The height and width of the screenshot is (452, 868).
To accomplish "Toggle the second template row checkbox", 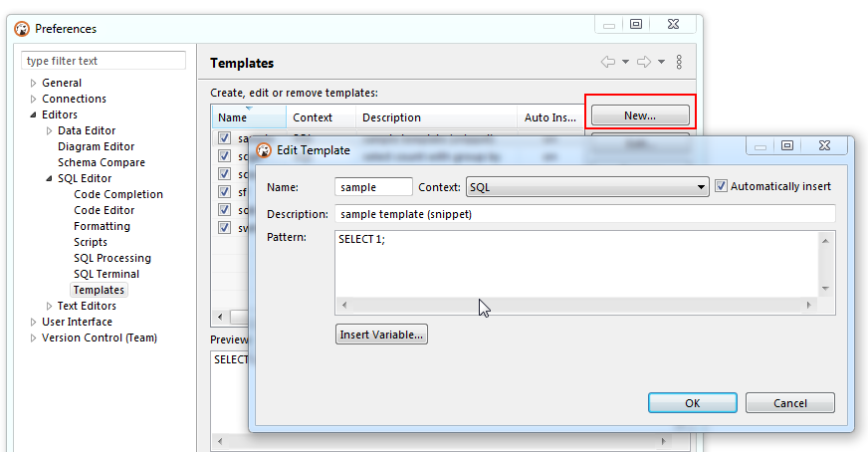I will [224, 156].
